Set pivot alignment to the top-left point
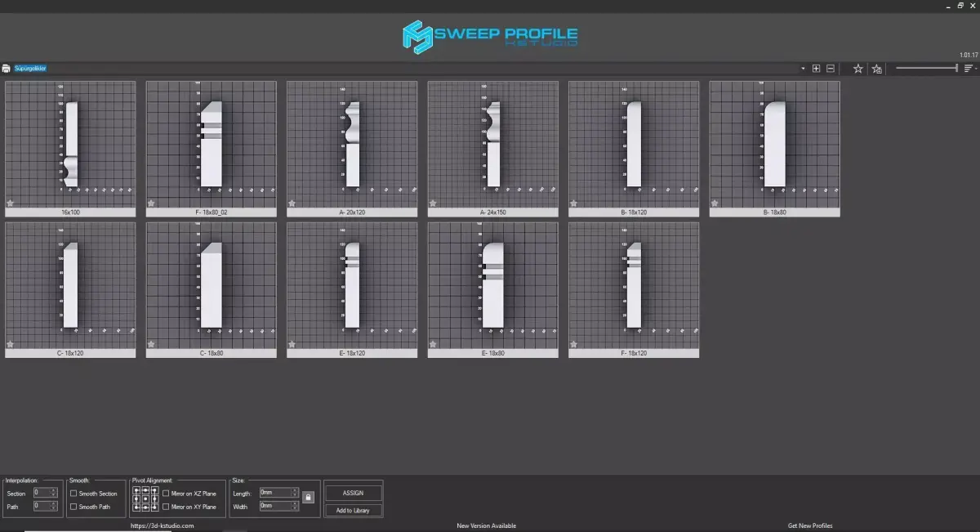 pyautogui.click(x=136, y=490)
